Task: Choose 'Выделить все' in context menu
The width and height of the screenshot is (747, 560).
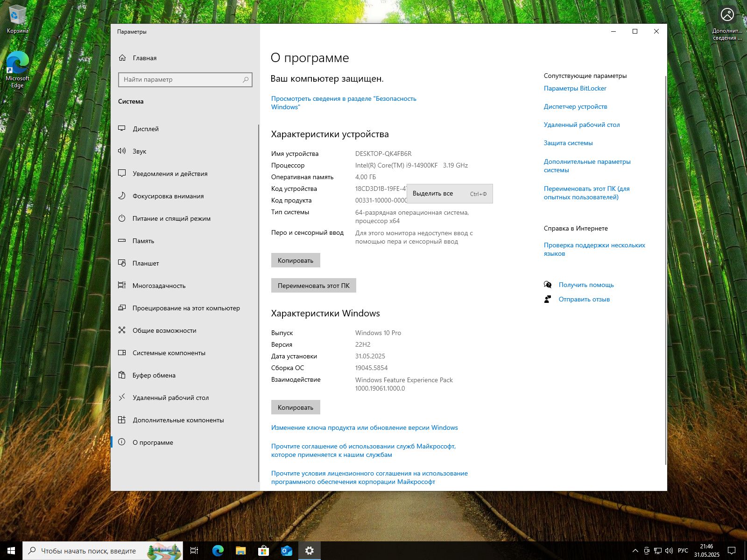Action: [x=450, y=194]
